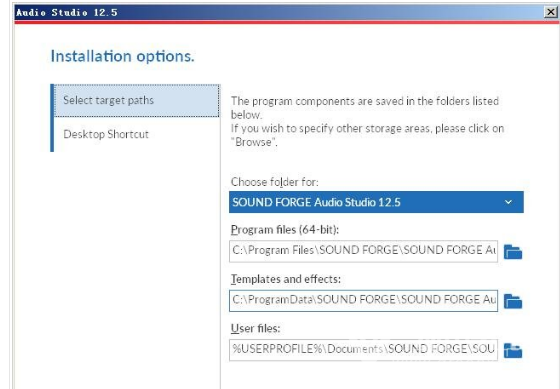Click the word "Browse" in the instructions
The height and width of the screenshot is (389, 560).
click(x=254, y=142)
